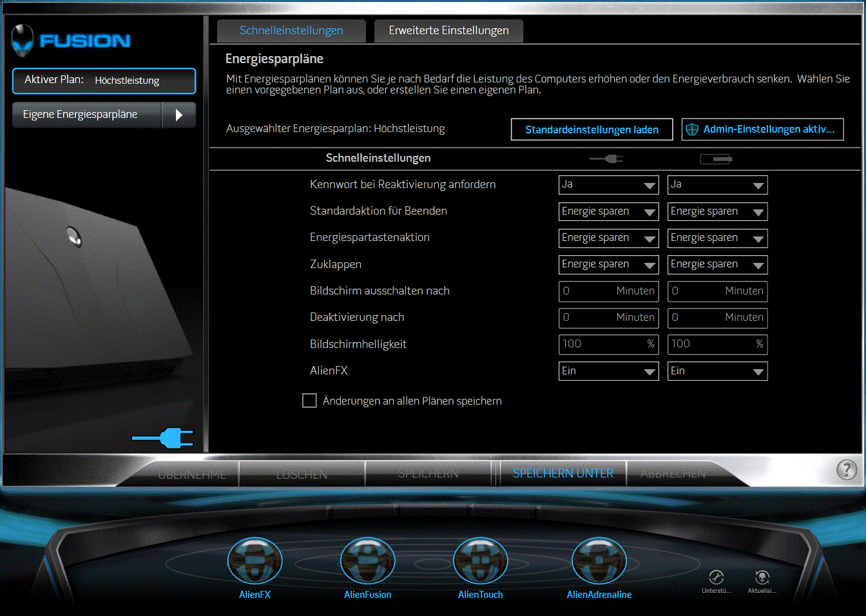
Task: Expand battery 'Standardaktion für Beenden' dropdown
Action: point(718,211)
